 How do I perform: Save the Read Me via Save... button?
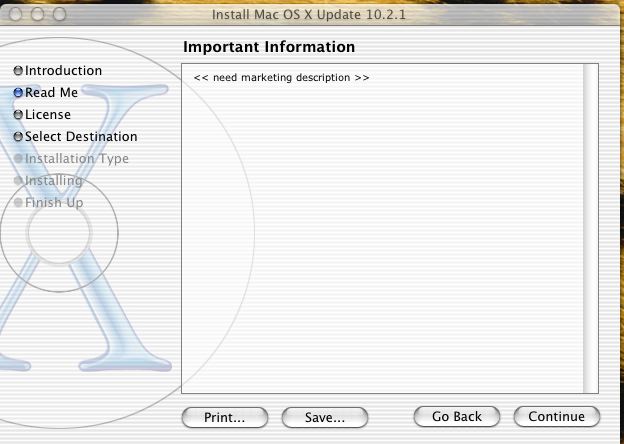tap(324, 417)
